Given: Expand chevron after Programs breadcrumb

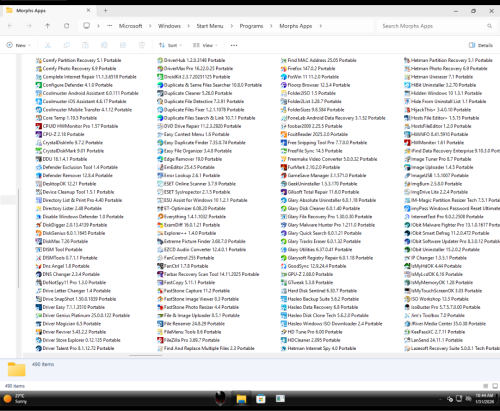Looking at the screenshot, I should point(271,26).
